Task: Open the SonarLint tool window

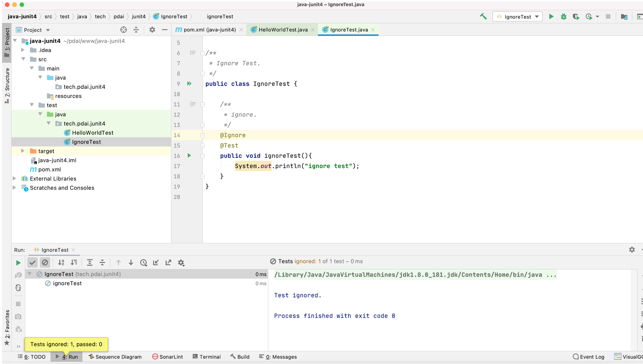Action: point(167,357)
